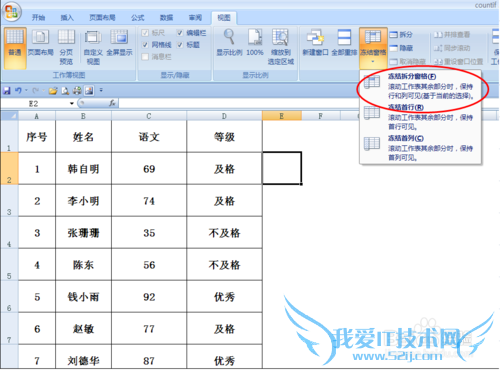Click the Open folder icon in Quick Access
This screenshot has width=500, height=371.
pos(53,90)
